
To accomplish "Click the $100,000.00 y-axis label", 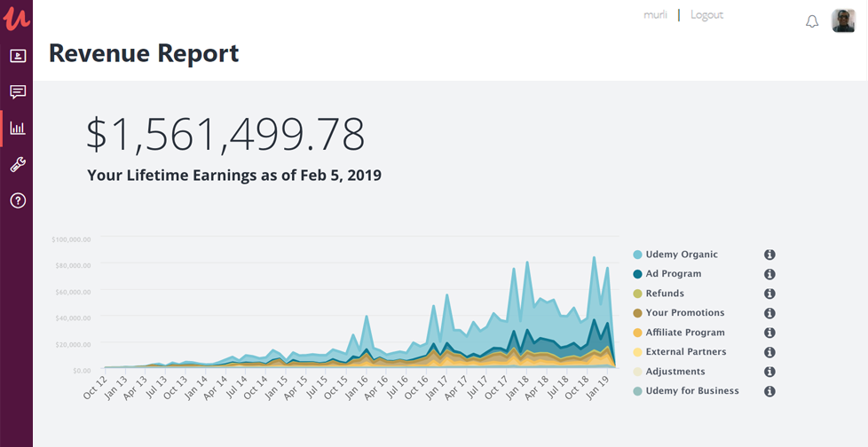I will (x=71, y=239).
